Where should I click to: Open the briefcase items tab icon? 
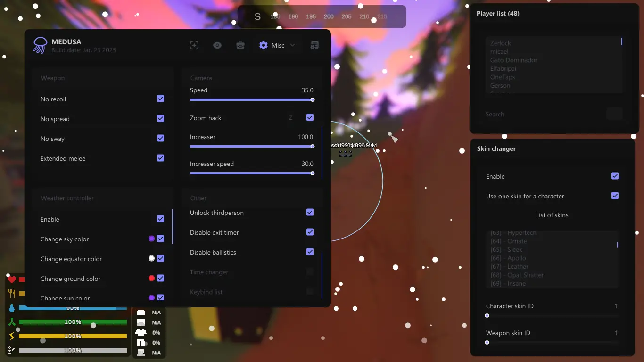pos(240,45)
